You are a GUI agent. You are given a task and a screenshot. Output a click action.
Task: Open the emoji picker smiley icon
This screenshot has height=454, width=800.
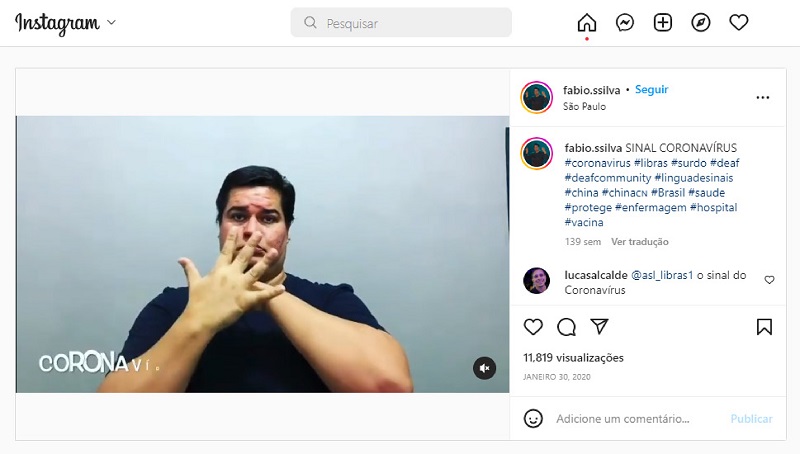[x=533, y=419]
